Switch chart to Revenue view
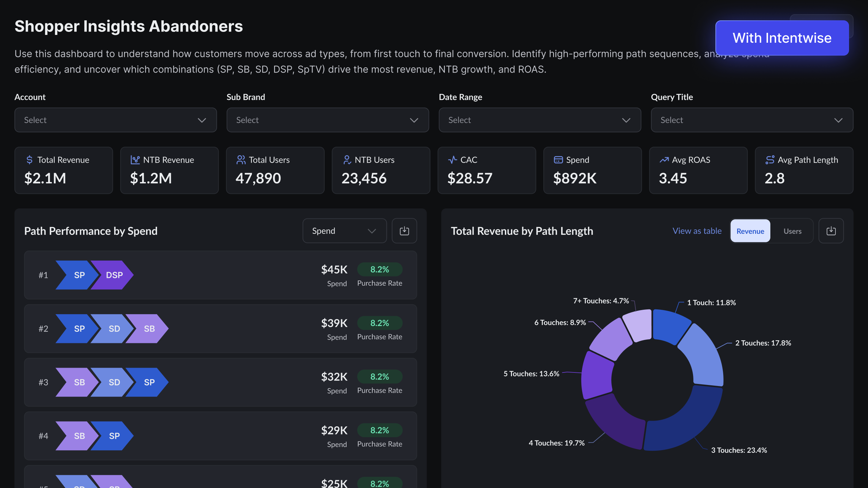Viewport: 868px width, 488px height. 750,231
